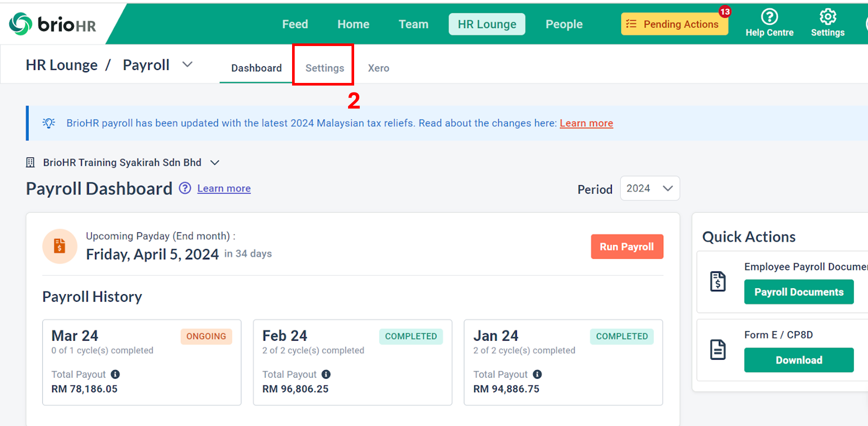Switch to the Dashboard tab
The width and height of the screenshot is (868, 426).
pos(256,68)
